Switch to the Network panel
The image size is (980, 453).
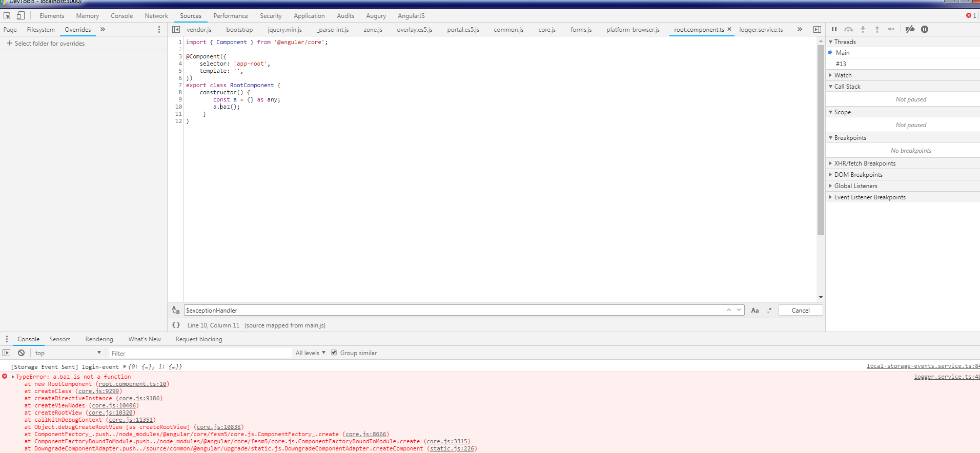click(x=156, y=16)
